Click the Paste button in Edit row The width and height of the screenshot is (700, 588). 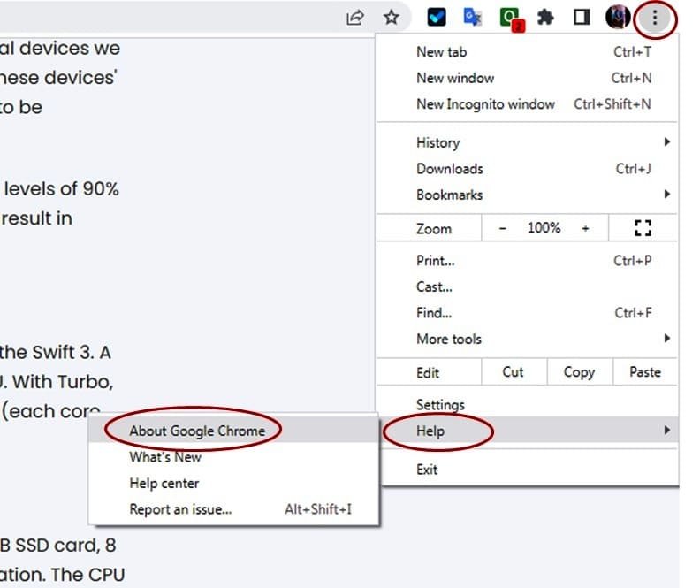(644, 372)
